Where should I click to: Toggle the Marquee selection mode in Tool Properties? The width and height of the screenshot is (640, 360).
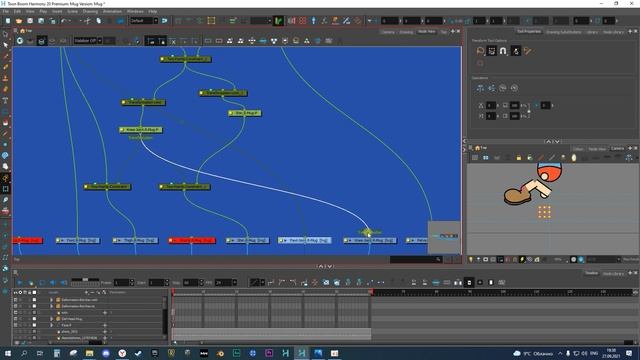click(x=492, y=51)
